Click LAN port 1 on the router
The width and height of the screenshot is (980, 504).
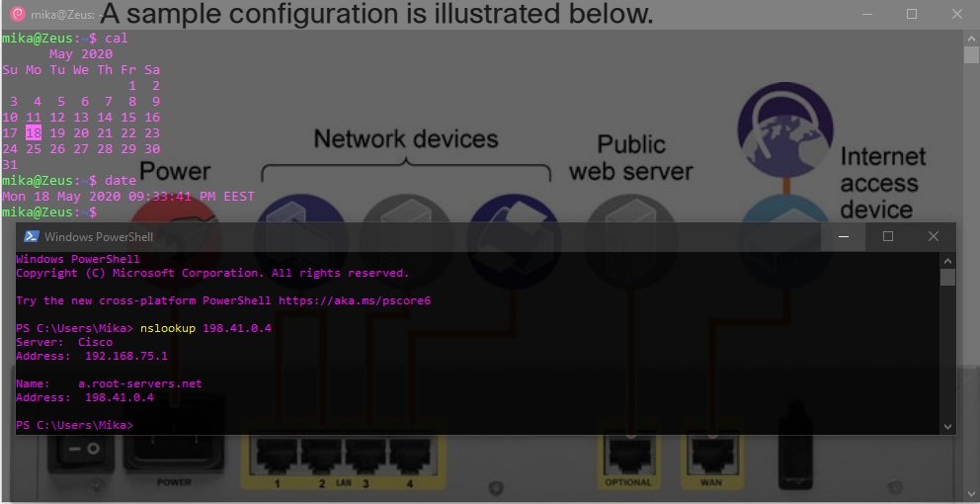277,457
